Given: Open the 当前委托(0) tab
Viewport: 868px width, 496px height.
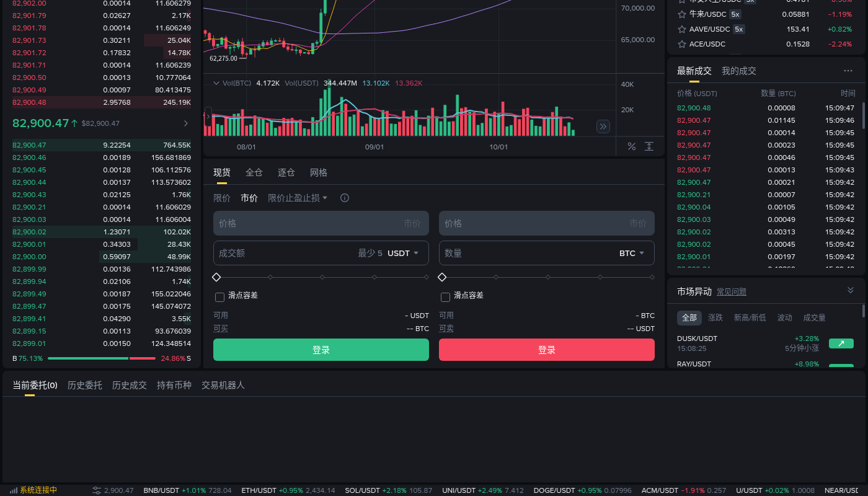Looking at the screenshot, I should (35, 385).
